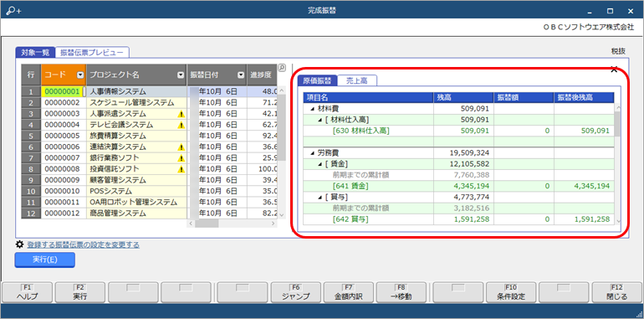Collapse the 材料費 tree node
This screenshot has width=644, height=319.
click(313, 109)
